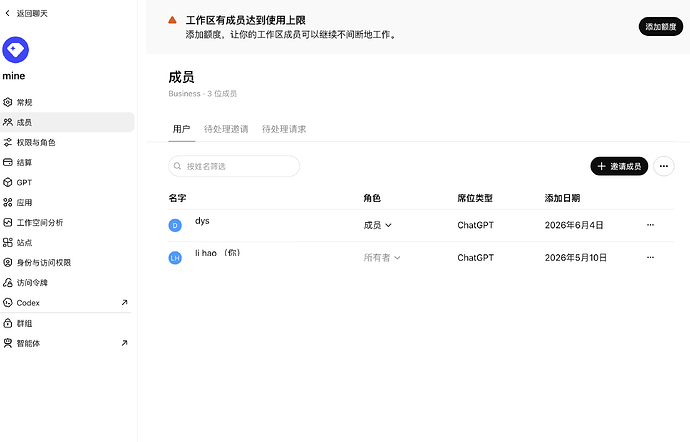Click the Codex external link arrow

125,302
